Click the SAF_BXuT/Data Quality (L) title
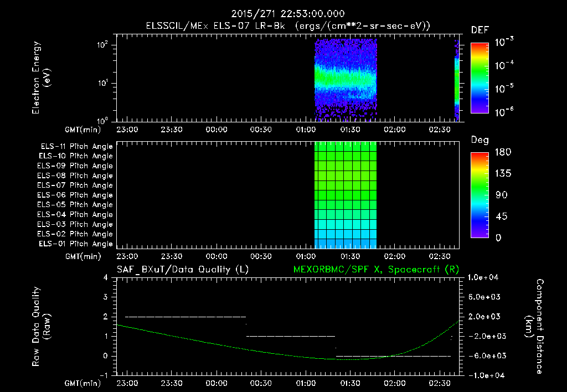The width and height of the screenshot is (567, 392). tap(183, 270)
